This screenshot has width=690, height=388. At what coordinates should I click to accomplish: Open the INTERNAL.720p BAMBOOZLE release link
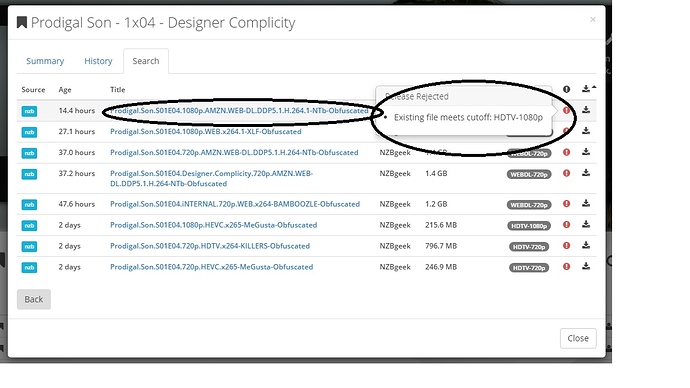click(235, 204)
